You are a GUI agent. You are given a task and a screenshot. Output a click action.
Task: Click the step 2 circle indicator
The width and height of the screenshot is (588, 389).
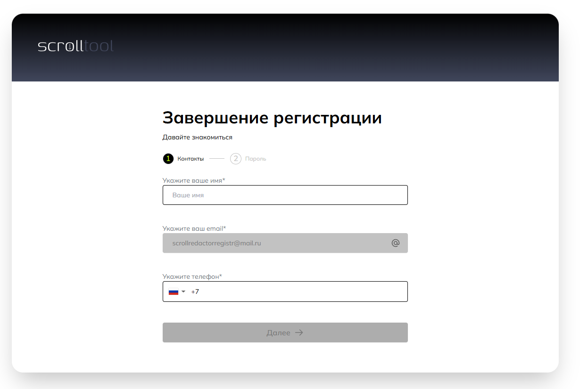tap(235, 159)
